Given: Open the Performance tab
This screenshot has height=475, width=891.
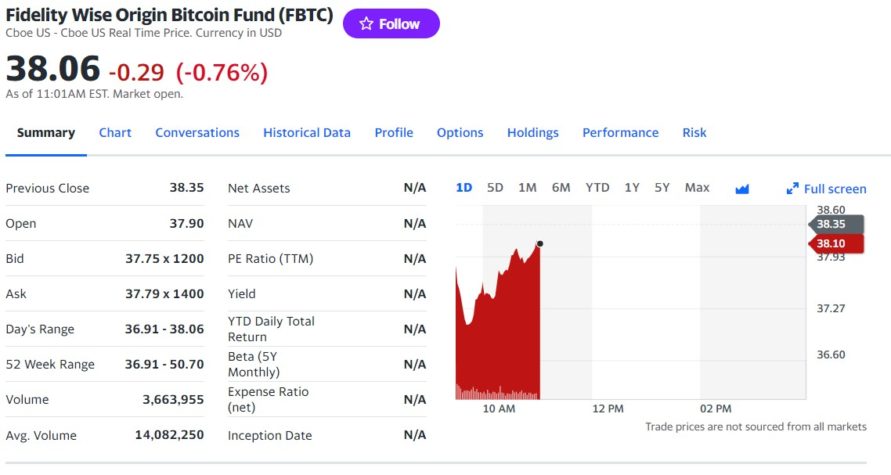Looking at the screenshot, I should pyautogui.click(x=621, y=132).
